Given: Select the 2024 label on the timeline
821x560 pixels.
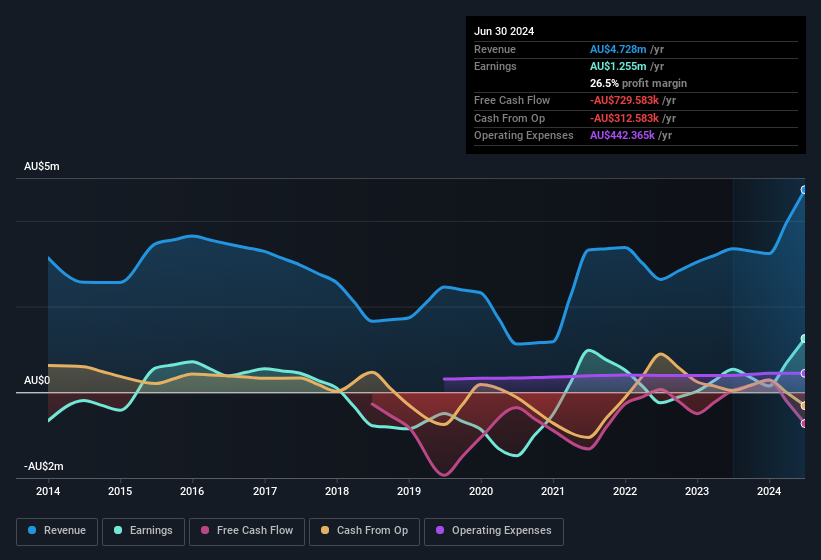Looking at the screenshot, I should 769,491.
